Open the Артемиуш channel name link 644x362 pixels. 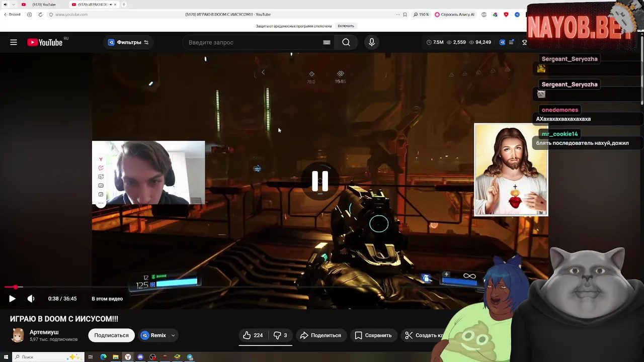click(44, 332)
